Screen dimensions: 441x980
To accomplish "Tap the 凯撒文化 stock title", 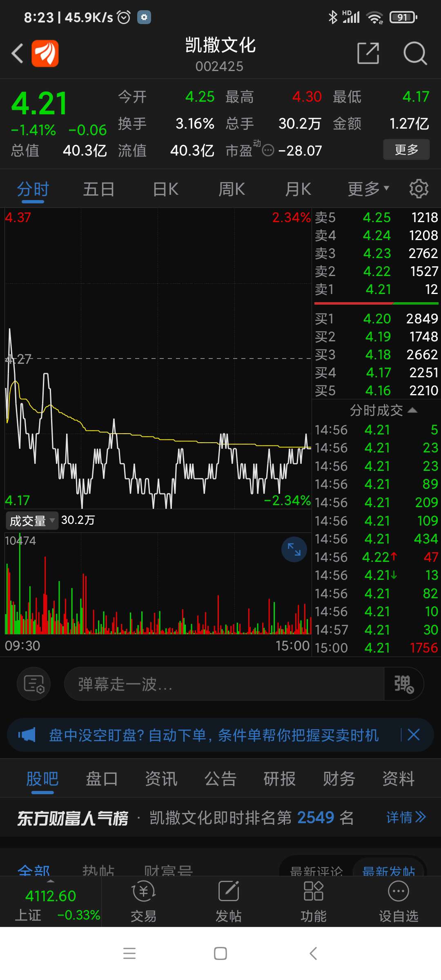I will (220, 45).
